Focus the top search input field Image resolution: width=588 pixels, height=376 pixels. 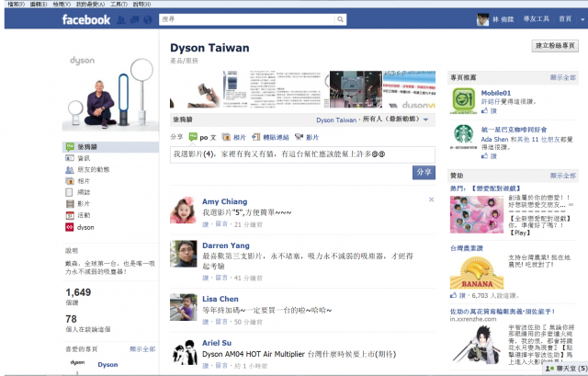(247, 19)
